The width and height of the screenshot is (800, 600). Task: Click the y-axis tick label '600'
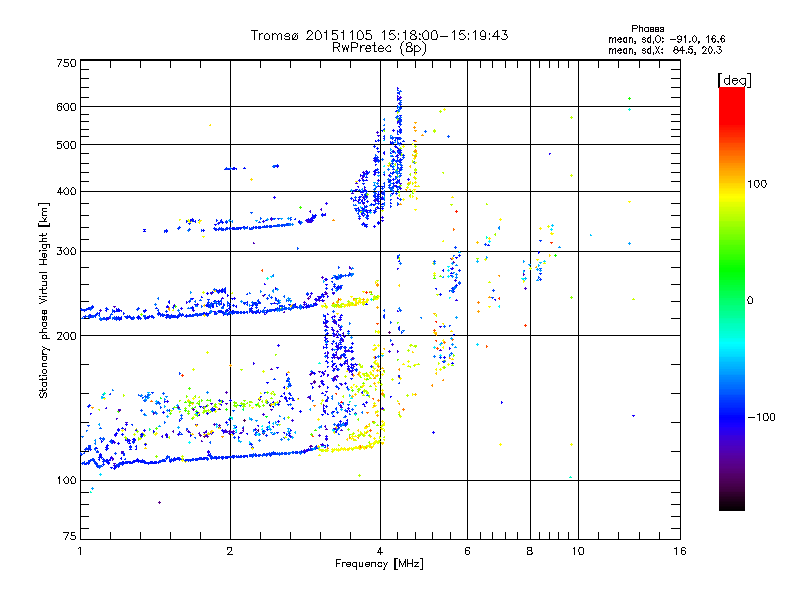coord(66,107)
